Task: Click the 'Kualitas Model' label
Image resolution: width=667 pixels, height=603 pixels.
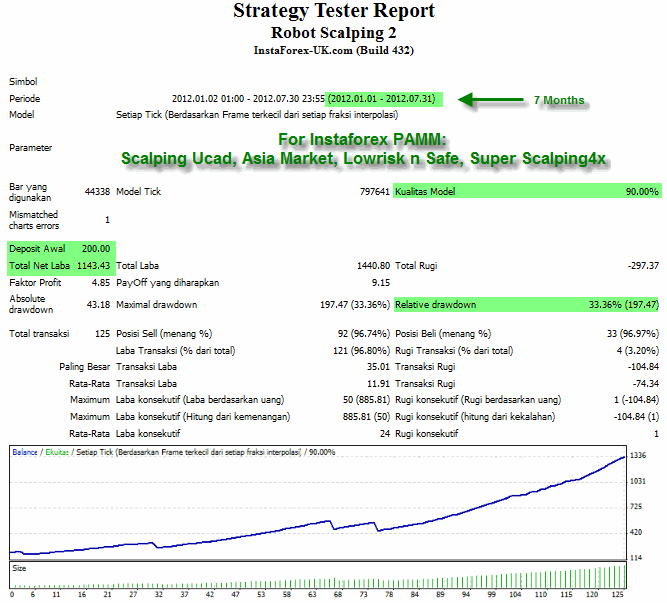Action: coord(425,192)
